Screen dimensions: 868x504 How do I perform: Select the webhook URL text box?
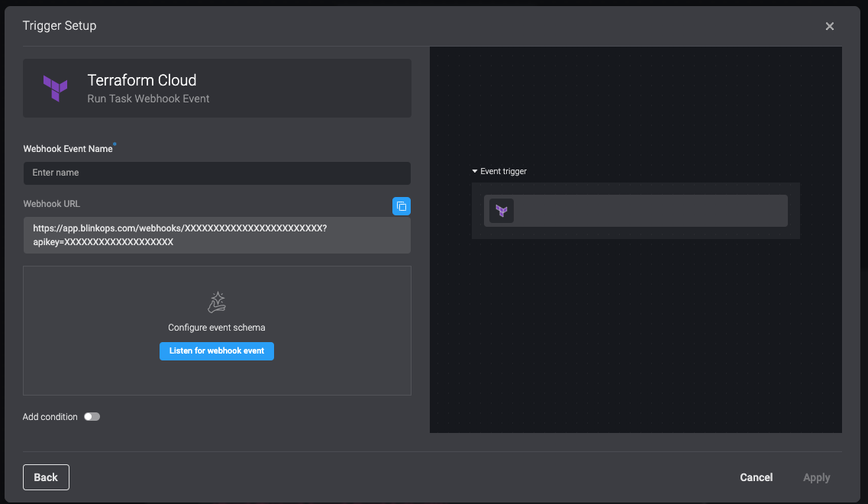216,234
